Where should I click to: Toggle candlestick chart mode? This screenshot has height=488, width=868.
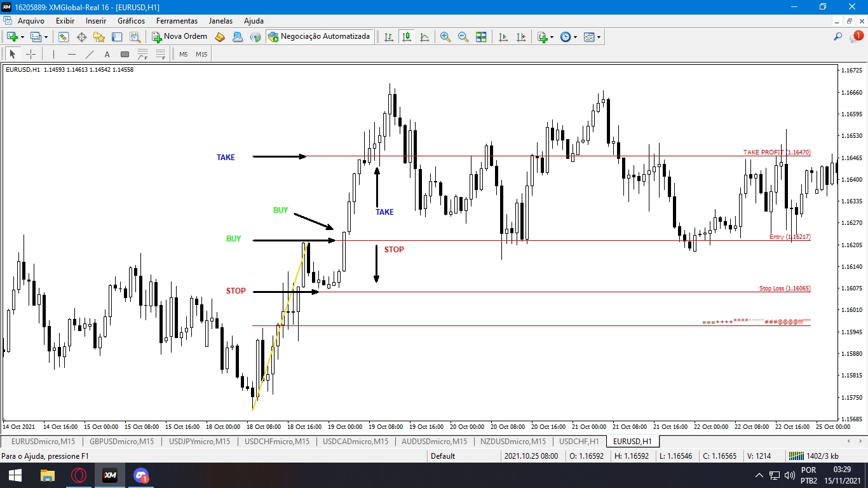tap(407, 37)
